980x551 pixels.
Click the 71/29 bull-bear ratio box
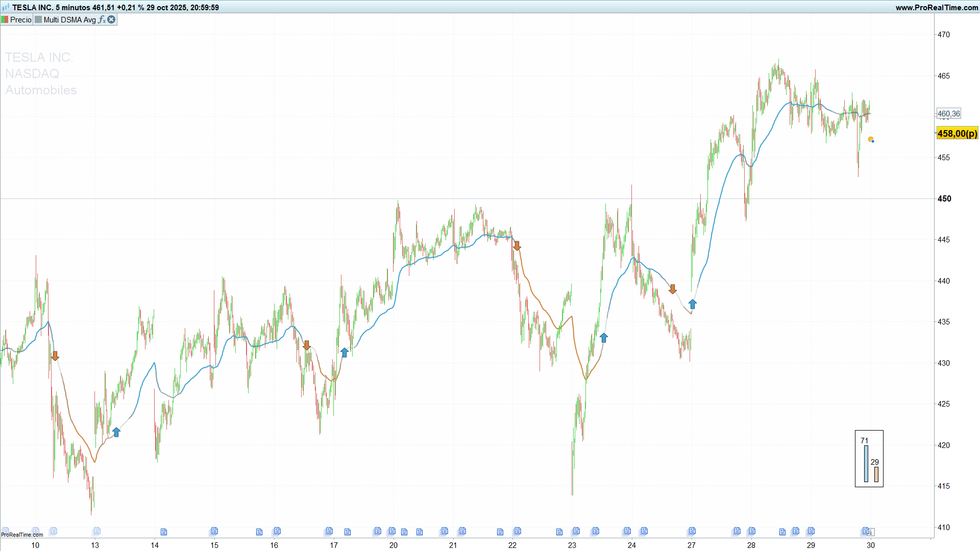click(x=869, y=458)
